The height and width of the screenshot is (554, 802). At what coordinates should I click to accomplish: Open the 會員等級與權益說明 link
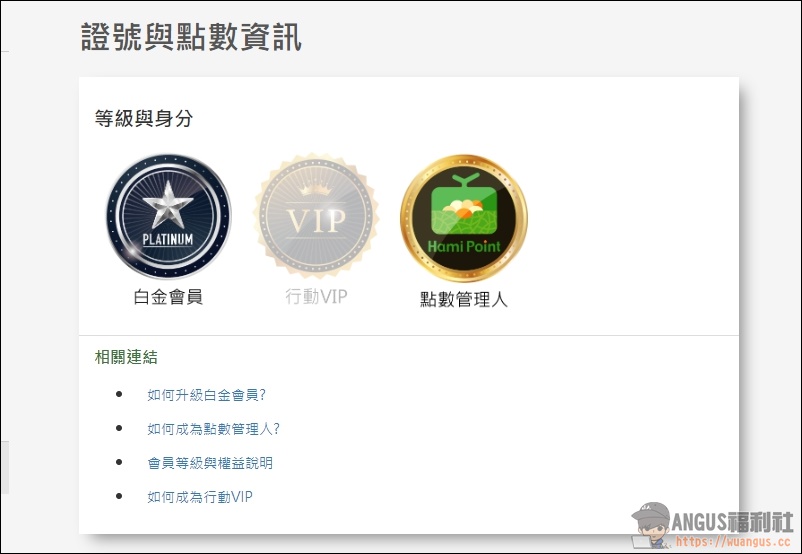(210, 463)
